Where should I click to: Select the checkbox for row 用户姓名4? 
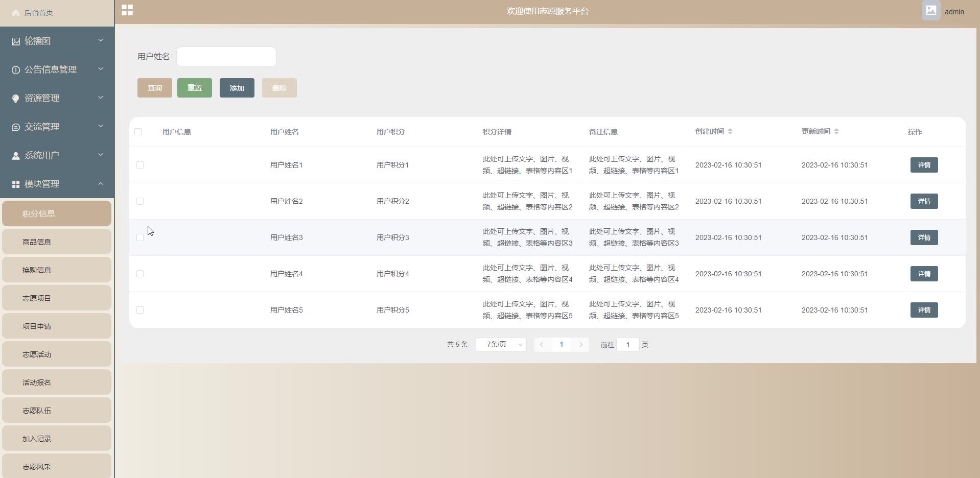click(x=140, y=274)
